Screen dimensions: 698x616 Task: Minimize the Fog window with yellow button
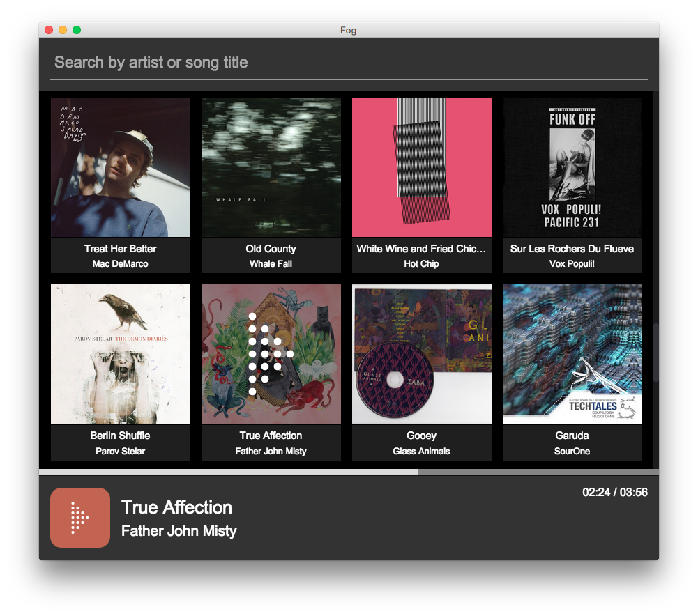[x=63, y=30]
